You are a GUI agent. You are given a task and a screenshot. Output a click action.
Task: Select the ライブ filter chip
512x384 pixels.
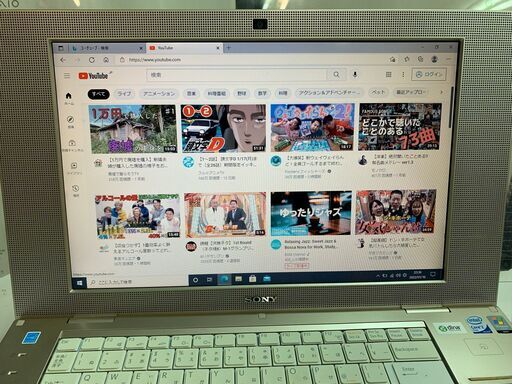124,94
